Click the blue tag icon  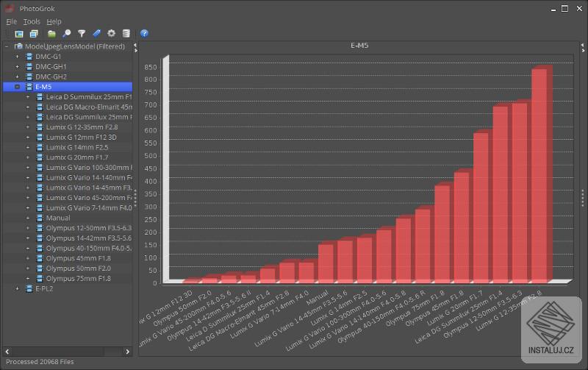coord(97,34)
